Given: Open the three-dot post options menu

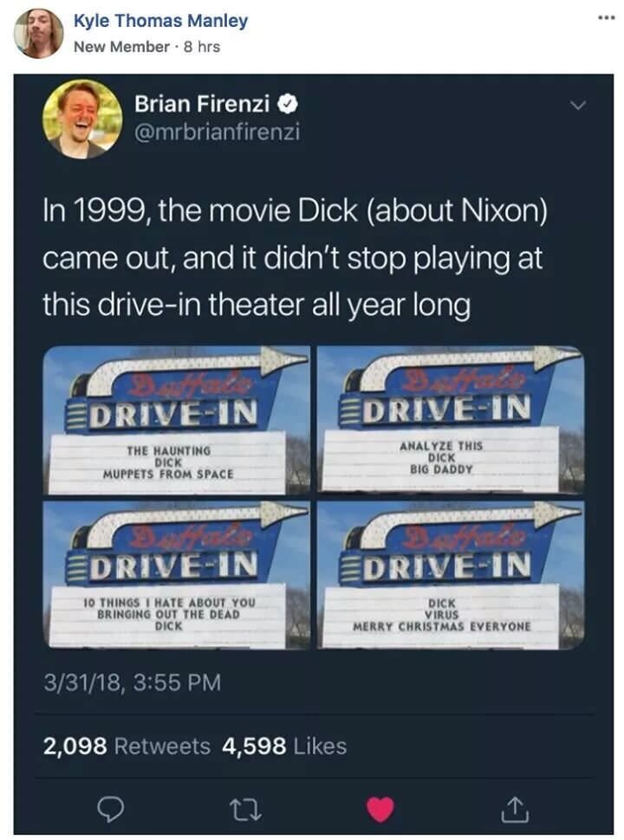Looking at the screenshot, I should pyautogui.click(x=606, y=18).
